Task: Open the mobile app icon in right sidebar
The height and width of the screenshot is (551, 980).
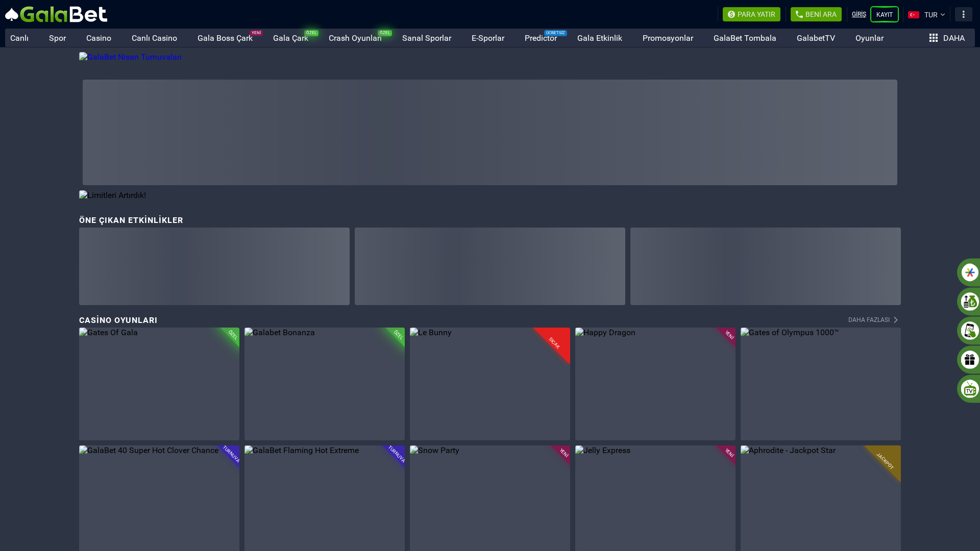Action: [969, 331]
